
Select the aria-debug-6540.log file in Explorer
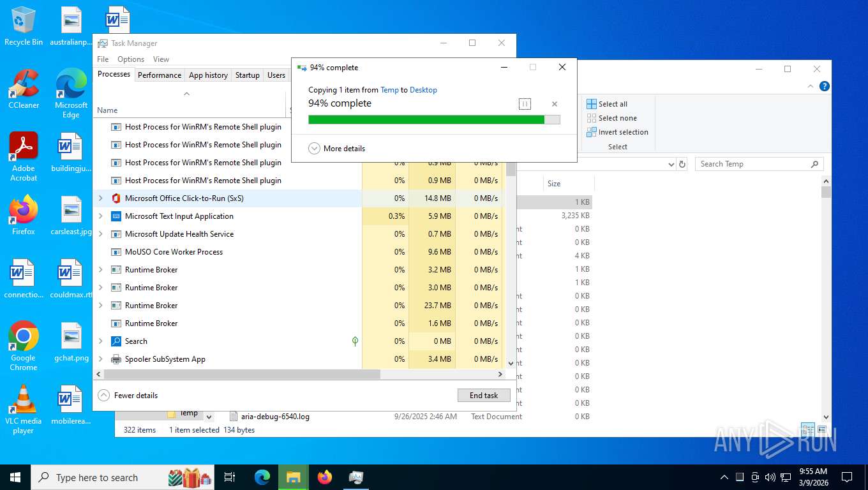pos(275,417)
